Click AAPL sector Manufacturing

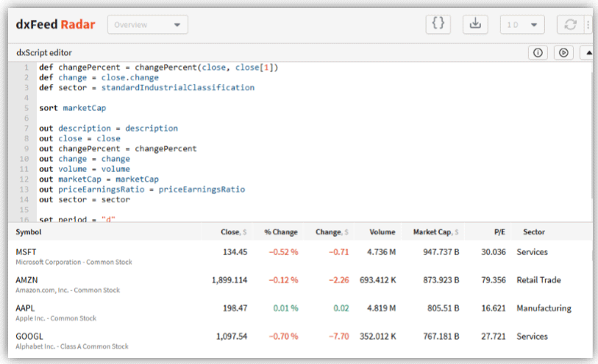point(544,308)
